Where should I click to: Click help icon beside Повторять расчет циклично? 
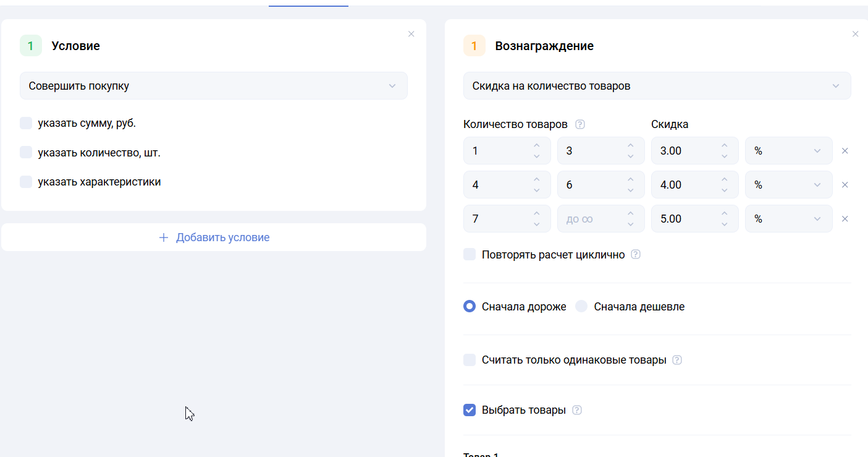pos(636,254)
